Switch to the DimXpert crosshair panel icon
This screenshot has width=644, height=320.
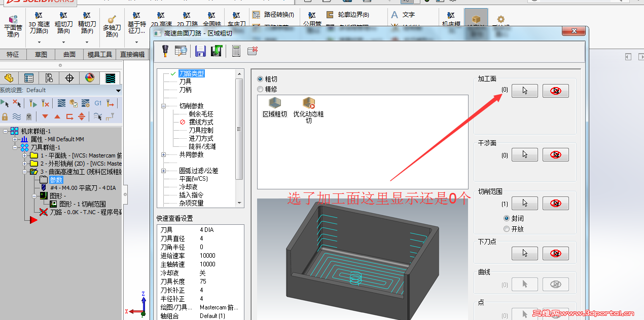coord(69,78)
